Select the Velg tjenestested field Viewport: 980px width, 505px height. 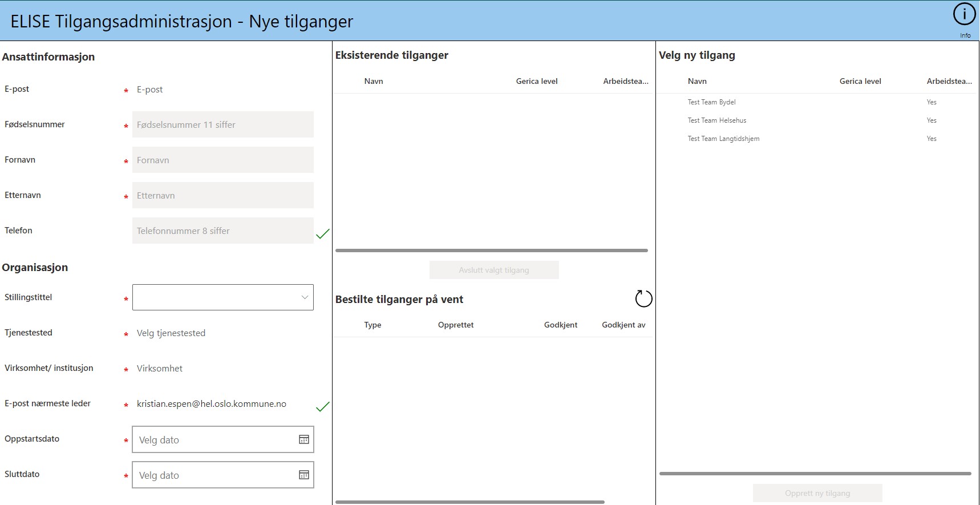click(x=223, y=333)
